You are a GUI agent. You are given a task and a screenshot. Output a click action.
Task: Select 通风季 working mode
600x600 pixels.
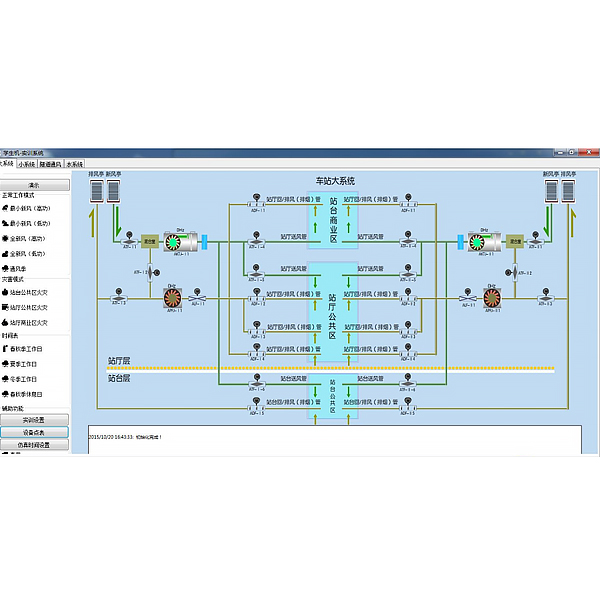pyautogui.click(x=26, y=268)
